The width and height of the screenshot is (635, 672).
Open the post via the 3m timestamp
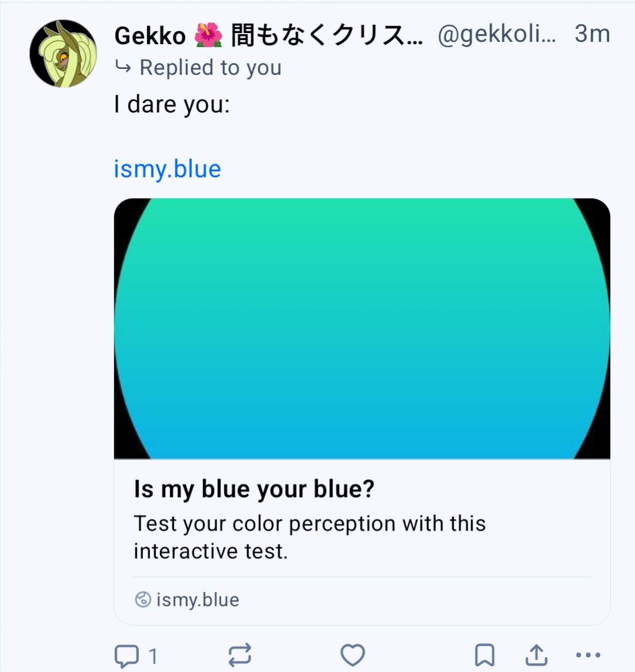click(x=592, y=34)
